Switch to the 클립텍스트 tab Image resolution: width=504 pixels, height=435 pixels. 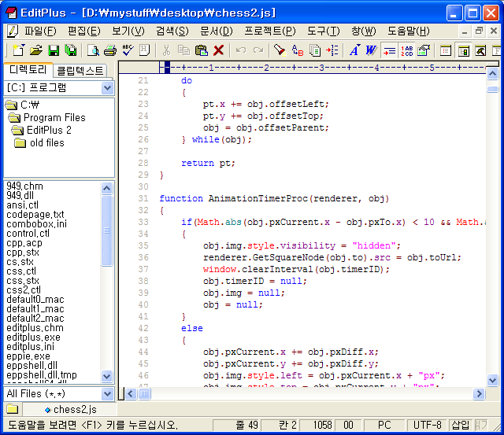(x=81, y=70)
